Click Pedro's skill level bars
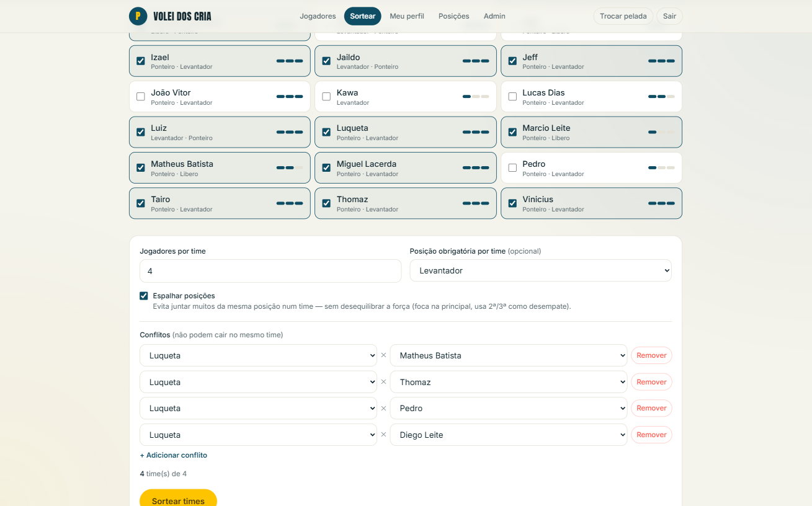The image size is (812, 506). 661,167
